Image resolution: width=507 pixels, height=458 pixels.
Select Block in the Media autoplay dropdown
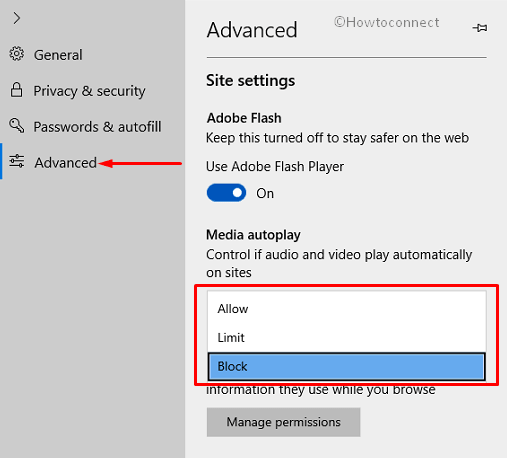pos(346,367)
